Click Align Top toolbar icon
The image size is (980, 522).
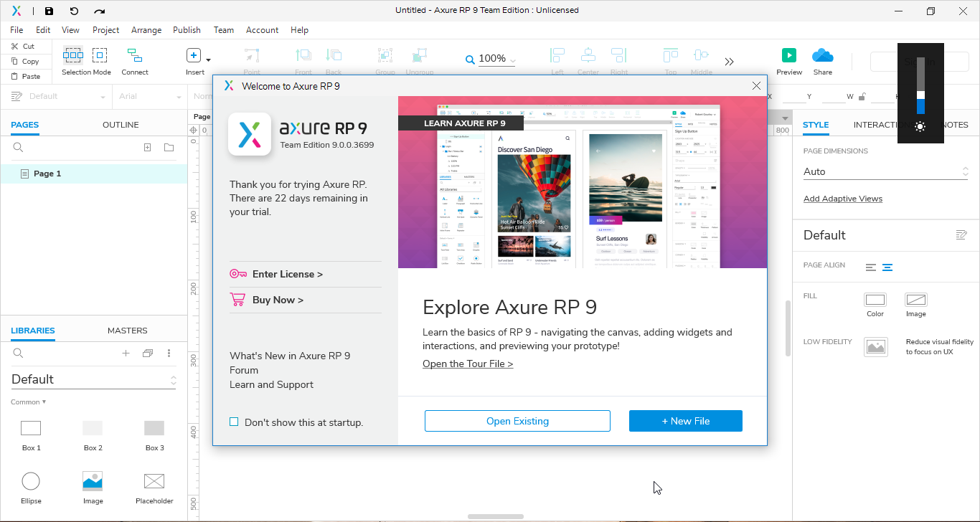pos(671,55)
